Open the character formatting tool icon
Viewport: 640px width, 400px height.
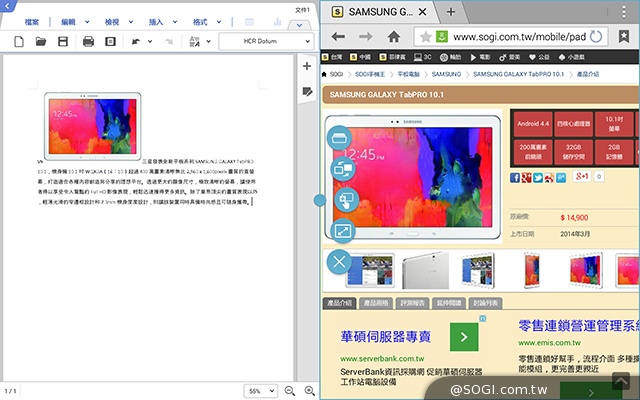point(195,41)
